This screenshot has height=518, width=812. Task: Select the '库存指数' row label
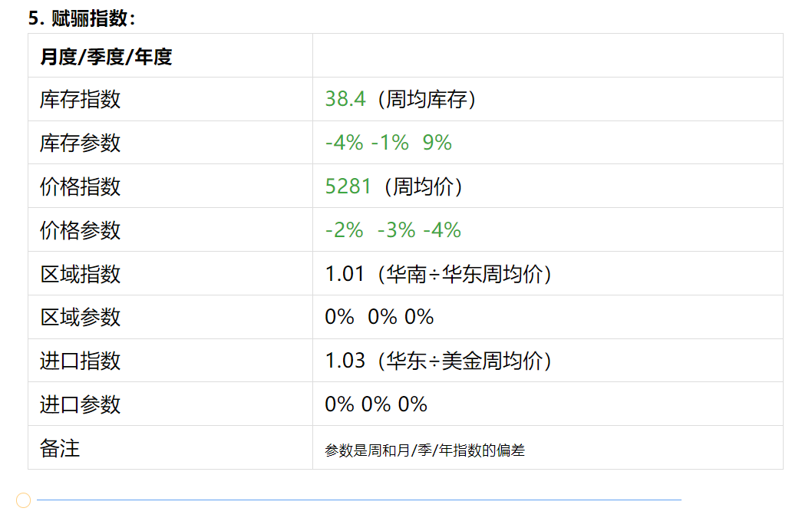pyautogui.click(x=81, y=99)
